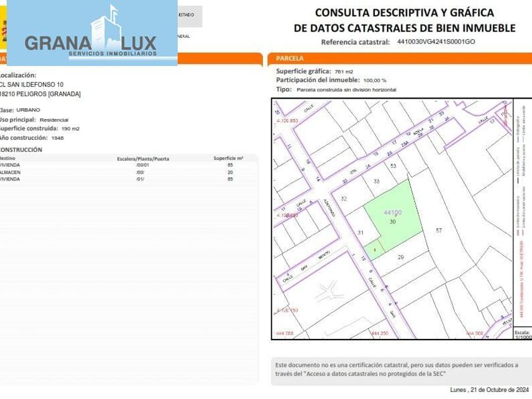The width and height of the screenshot is (532, 399).
Task: Click the 444,250 coordinate label
Action: [379, 333]
